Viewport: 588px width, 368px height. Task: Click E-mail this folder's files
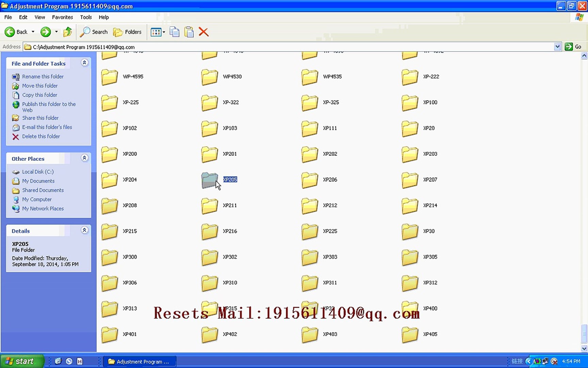click(47, 127)
